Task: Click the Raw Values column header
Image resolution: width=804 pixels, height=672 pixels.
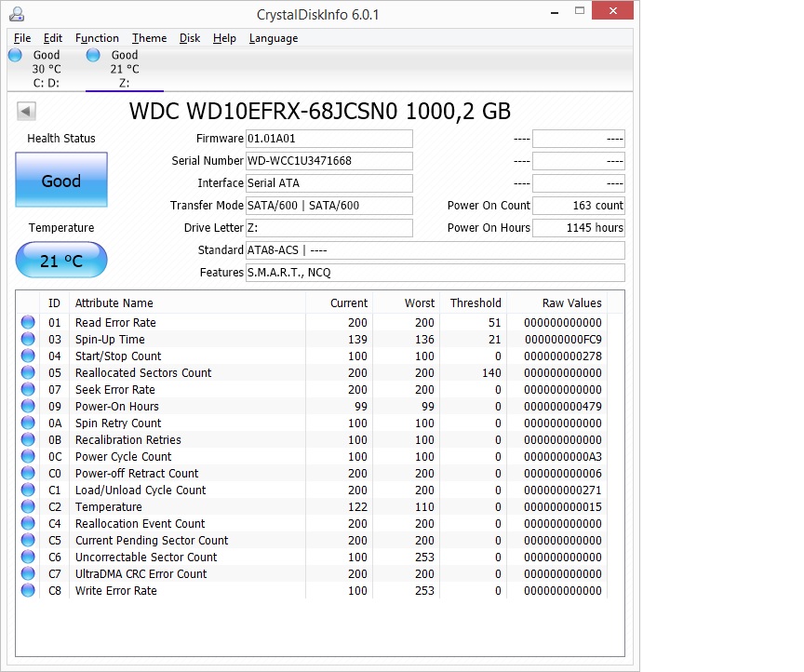Action: [x=556, y=302]
